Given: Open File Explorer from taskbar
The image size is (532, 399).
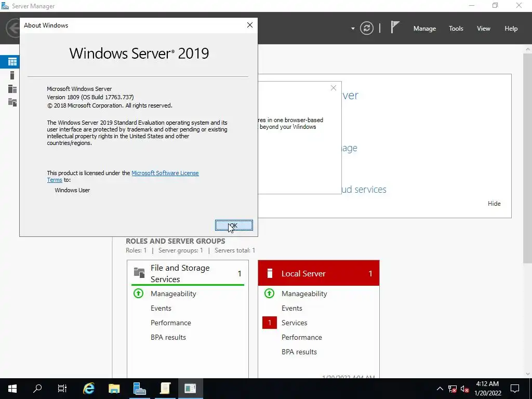Looking at the screenshot, I should point(114,388).
